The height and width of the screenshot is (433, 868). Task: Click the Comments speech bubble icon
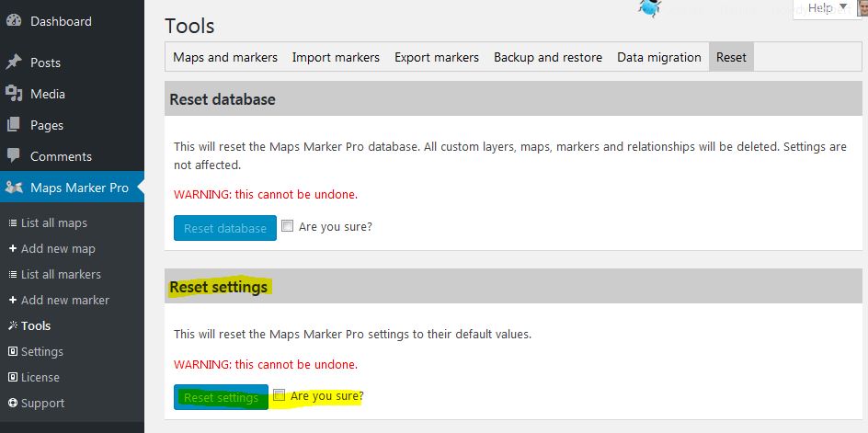tap(13, 156)
